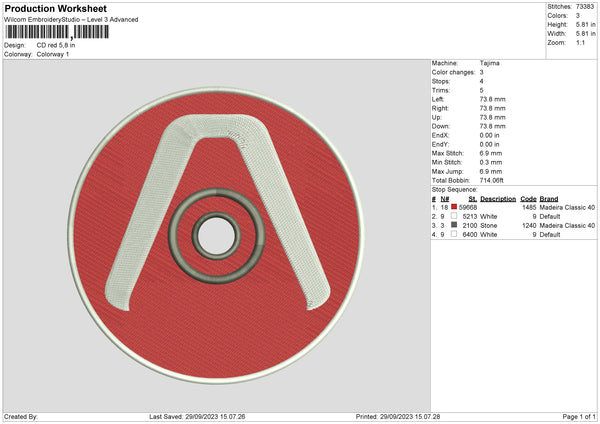Select the 'Colorway 1' value
600x424 pixels.
click(x=53, y=54)
